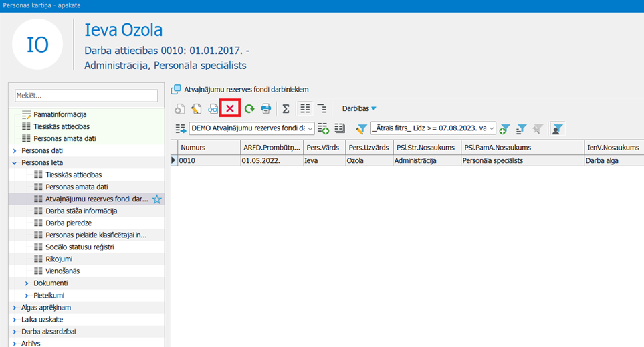644x347 pixels.
Task: Open top Tiesiskās attiecības item under Pamatinformācija
Action: click(x=62, y=126)
